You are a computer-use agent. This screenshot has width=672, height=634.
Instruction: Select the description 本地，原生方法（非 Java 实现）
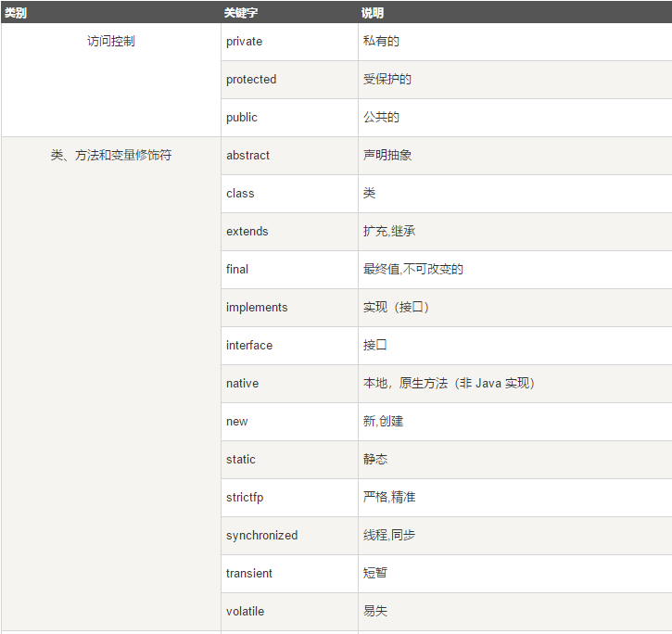tap(450, 383)
